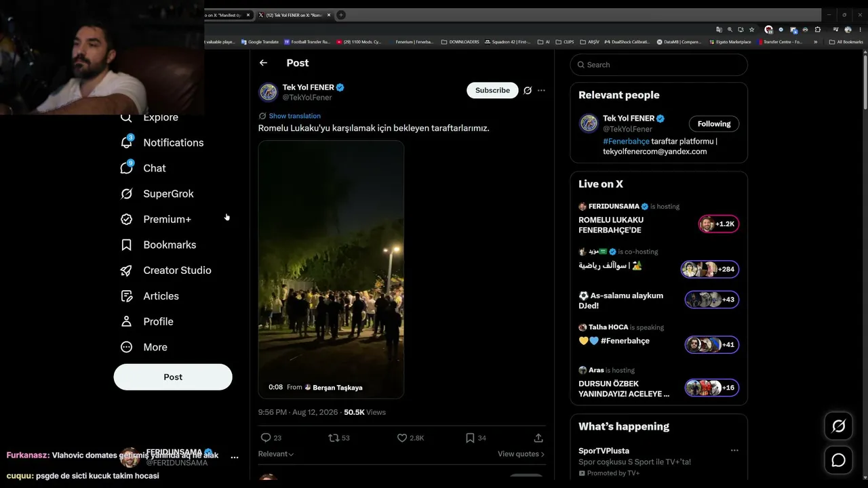868x488 pixels.
Task: Open floating Grok button at bottom right
Action: pos(839,426)
